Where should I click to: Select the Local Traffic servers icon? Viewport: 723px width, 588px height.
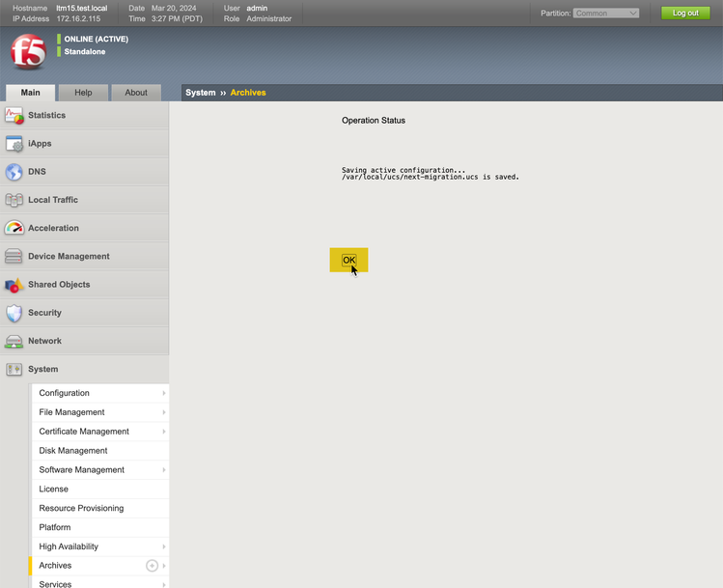14,200
